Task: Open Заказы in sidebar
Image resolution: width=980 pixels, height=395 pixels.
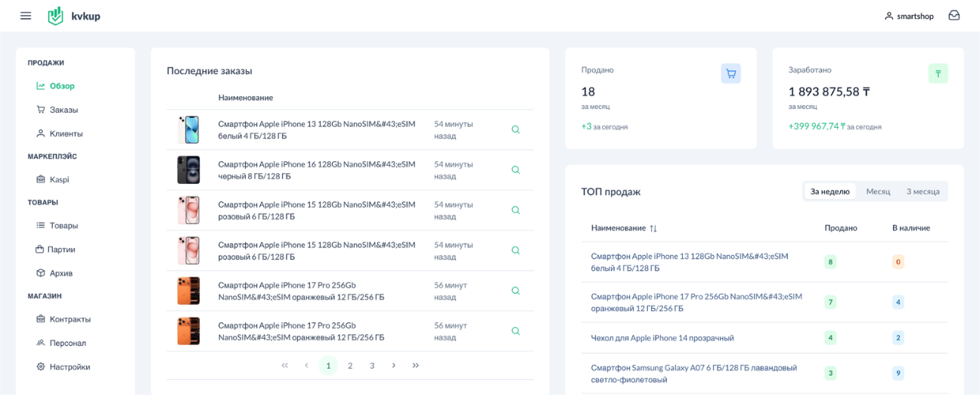Action: coord(64,110)
